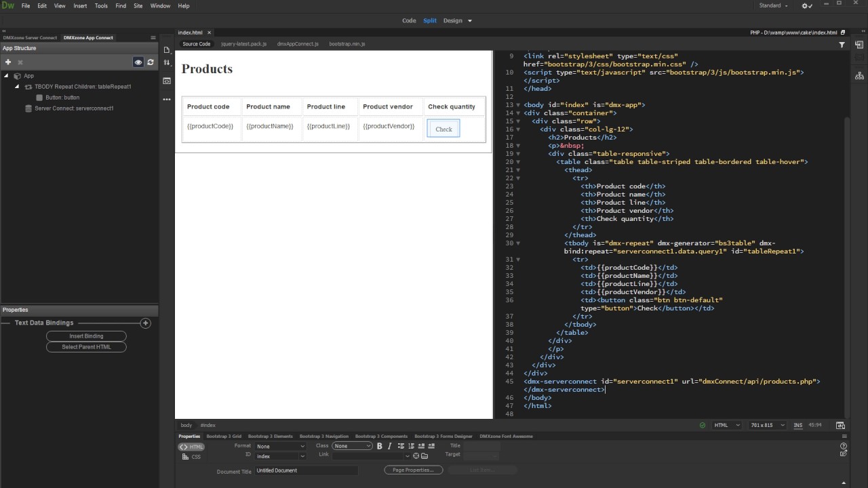Collapse code fold arrow at line 30
868x488 pixels.
click(518, 243)
